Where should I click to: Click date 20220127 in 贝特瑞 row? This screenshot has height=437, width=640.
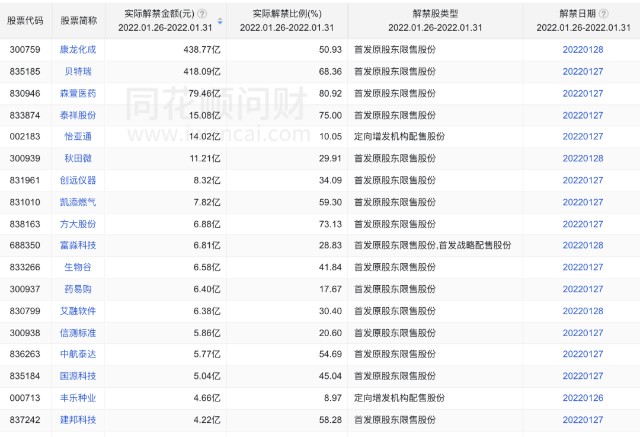tap(583, 71)
